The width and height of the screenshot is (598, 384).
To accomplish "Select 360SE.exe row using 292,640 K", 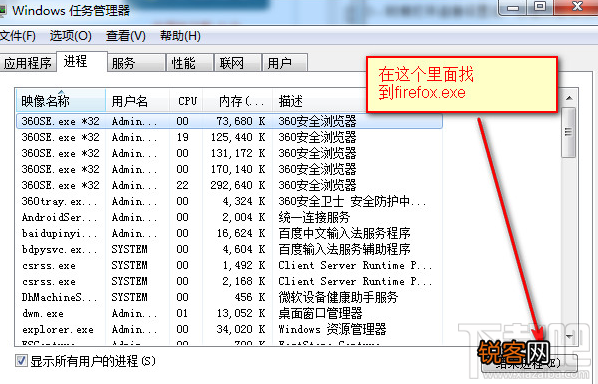I will coord(229,185).
